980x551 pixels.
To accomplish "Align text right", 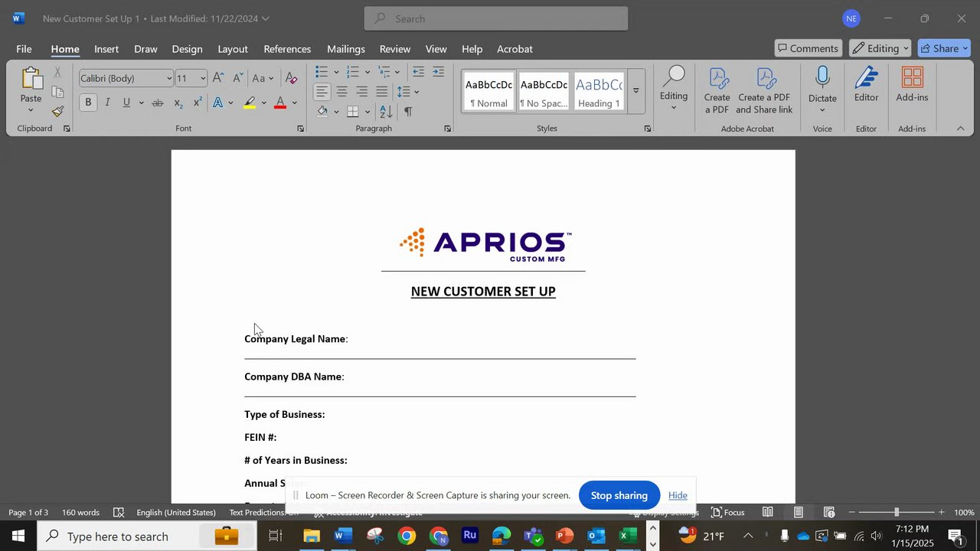I will pyautogui.click(x=361, y=92).
